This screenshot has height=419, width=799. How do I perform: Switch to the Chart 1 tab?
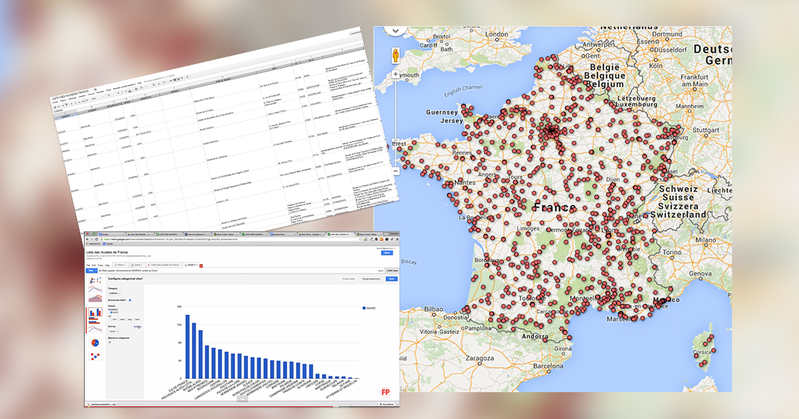[x=191, y=265]
